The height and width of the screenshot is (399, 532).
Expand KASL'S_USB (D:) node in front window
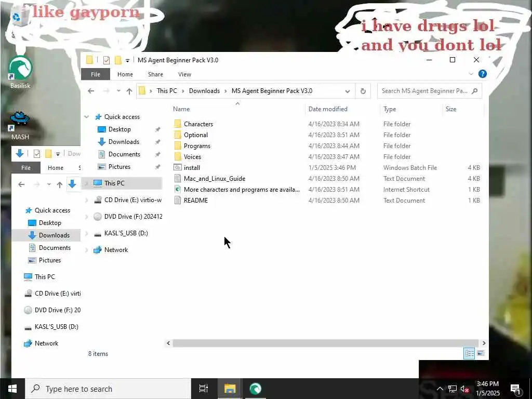87,233
